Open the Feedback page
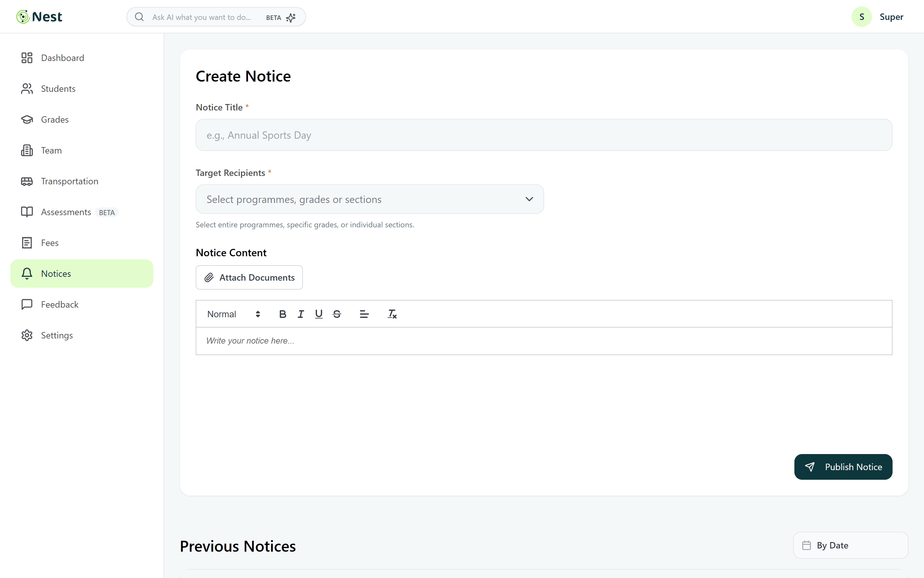 pos(82,304)
